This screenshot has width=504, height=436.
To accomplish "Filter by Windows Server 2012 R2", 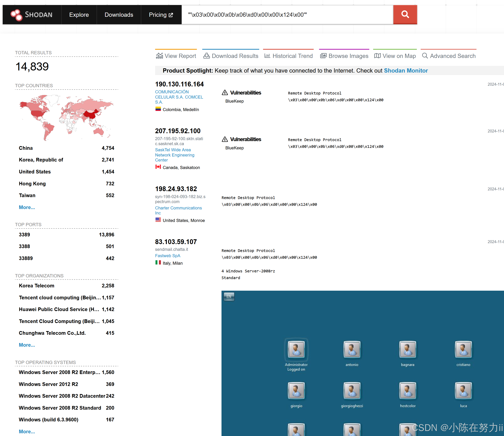I will 66,384.
